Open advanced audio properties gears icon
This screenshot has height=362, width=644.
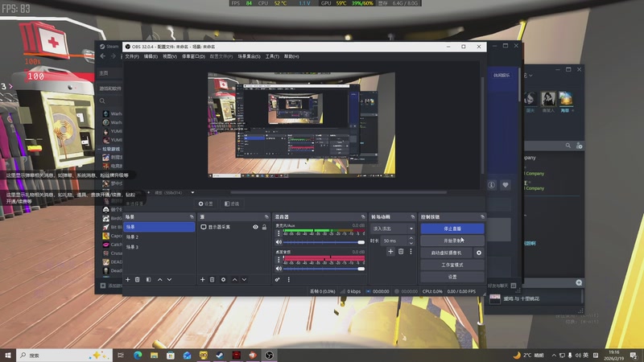point(278,279)
